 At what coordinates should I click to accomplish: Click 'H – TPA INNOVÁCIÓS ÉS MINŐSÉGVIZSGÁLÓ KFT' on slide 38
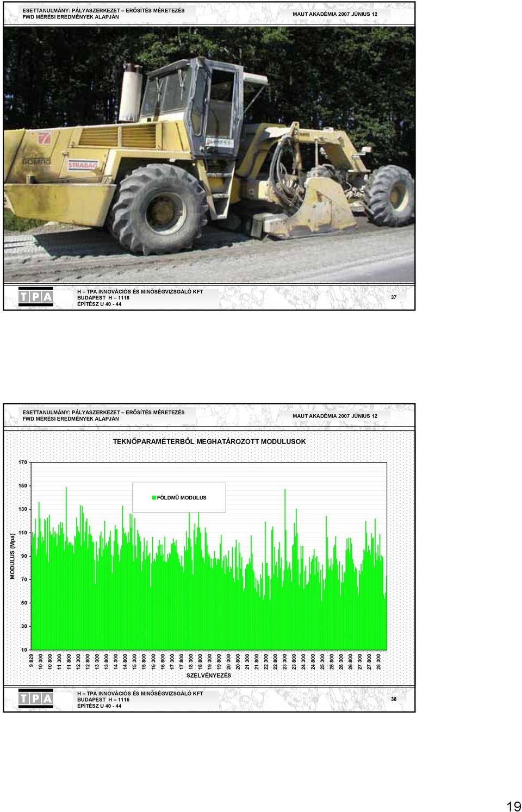pos(140,694)
